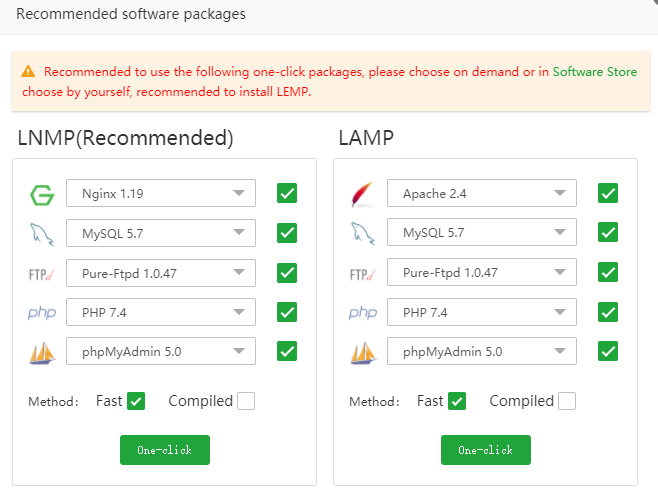Uncheck LAMP Pure-Ftpd 1.0.47 checkbox

tap(607, 272)
